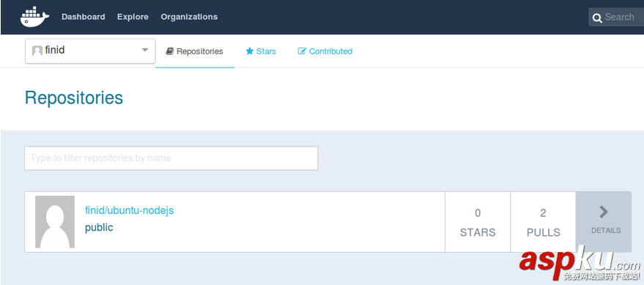Switch to the Repositories tab

pyautogui.click(x=195, y=51)
